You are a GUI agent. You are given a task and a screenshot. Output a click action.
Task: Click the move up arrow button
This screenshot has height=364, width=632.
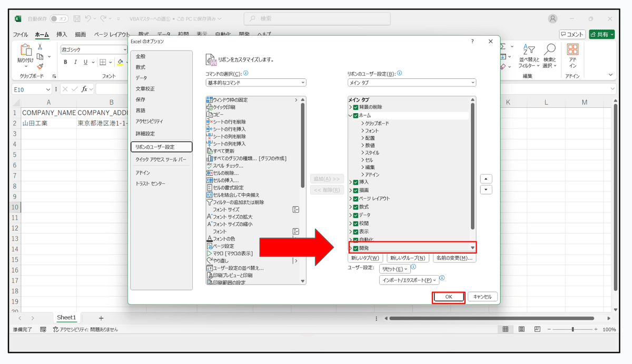[487, 178]
